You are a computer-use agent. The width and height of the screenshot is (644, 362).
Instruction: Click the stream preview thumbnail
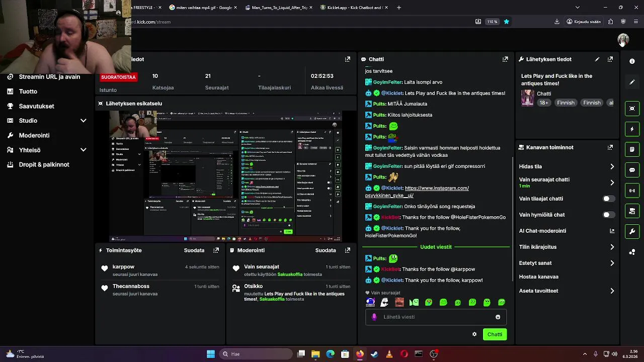[226, 176]
